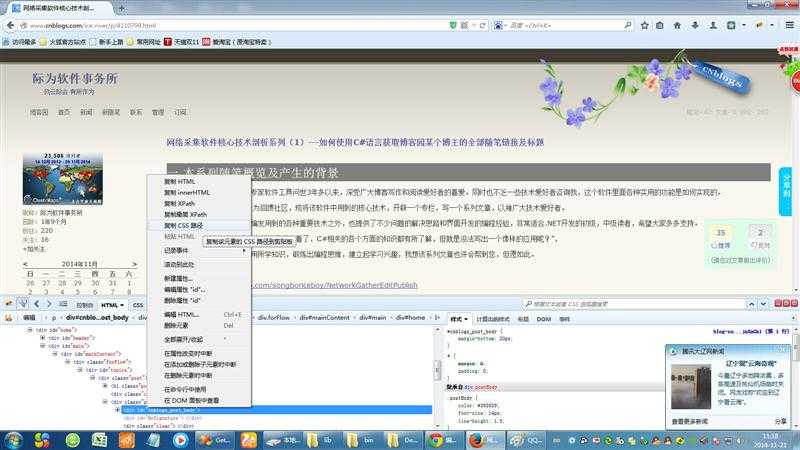Expand the selected cnblogs_post_body node
Image resolution: width=800 pixels, height=450 pixels.
(117, 410)
